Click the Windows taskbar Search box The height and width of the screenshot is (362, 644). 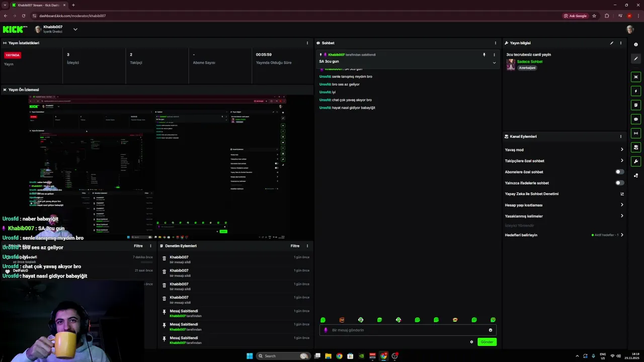[x=283, y=356]
